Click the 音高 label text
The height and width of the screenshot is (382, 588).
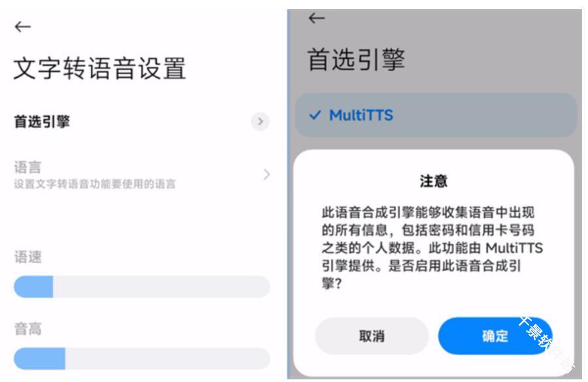[x=27, y=328]
